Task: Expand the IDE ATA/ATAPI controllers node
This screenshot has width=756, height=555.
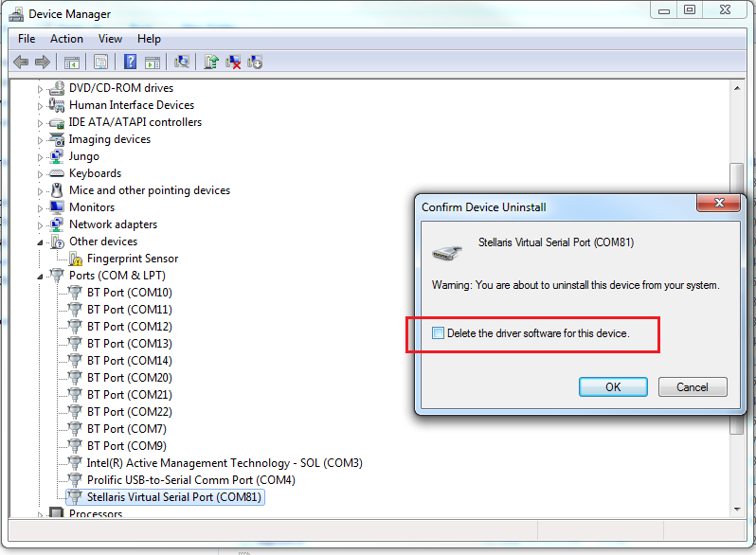Action: pos(40,123)
